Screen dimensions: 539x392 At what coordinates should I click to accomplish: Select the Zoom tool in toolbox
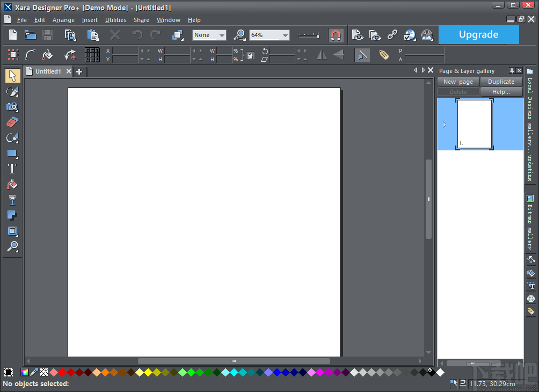pyautogui.click(x=12, y=246)
